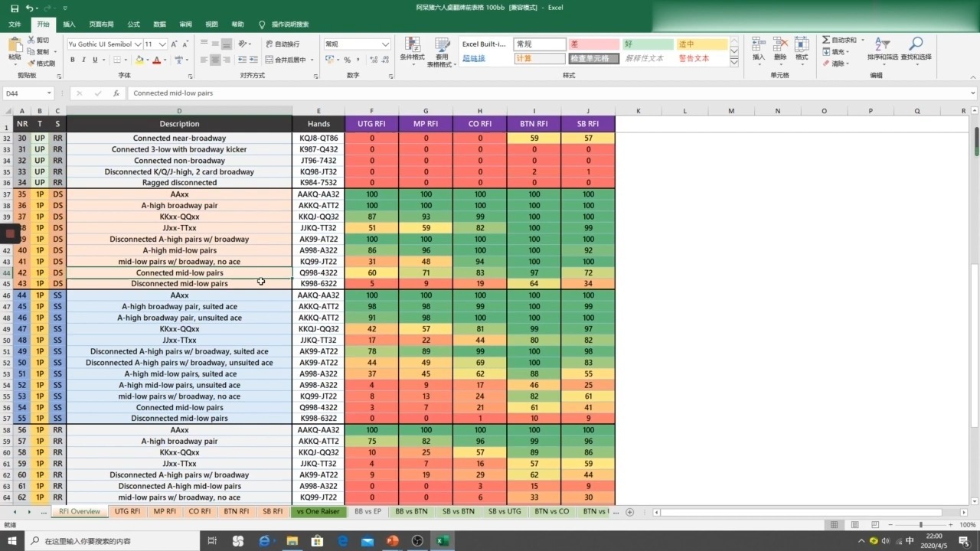The image size is (980, 551).
Task: Toggle center horizontal alignment
Action: (215, 60)
